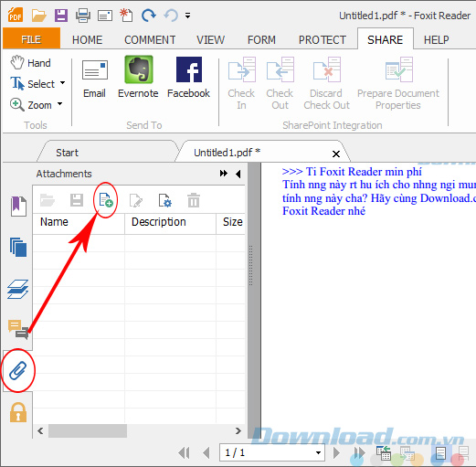Open the Customize Quick Access toolbar dropdown
Viewport: 476px width, 467px height.
coord(188,16)
